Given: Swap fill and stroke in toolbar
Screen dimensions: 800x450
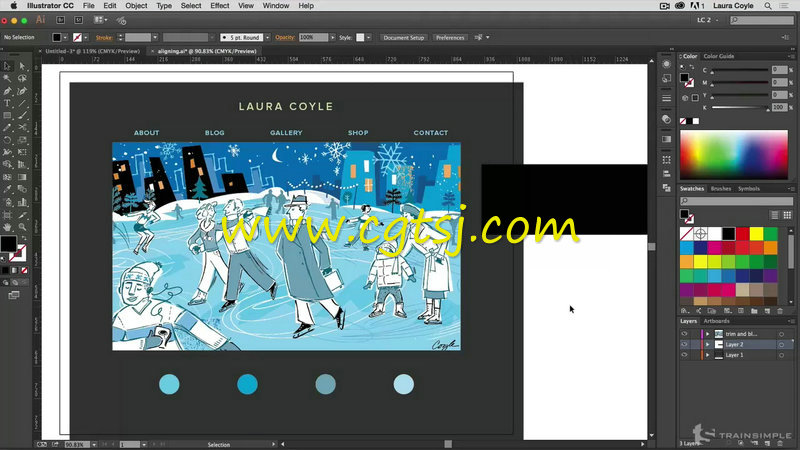Looking at the screenshot, I should click(x=23, y=238).
